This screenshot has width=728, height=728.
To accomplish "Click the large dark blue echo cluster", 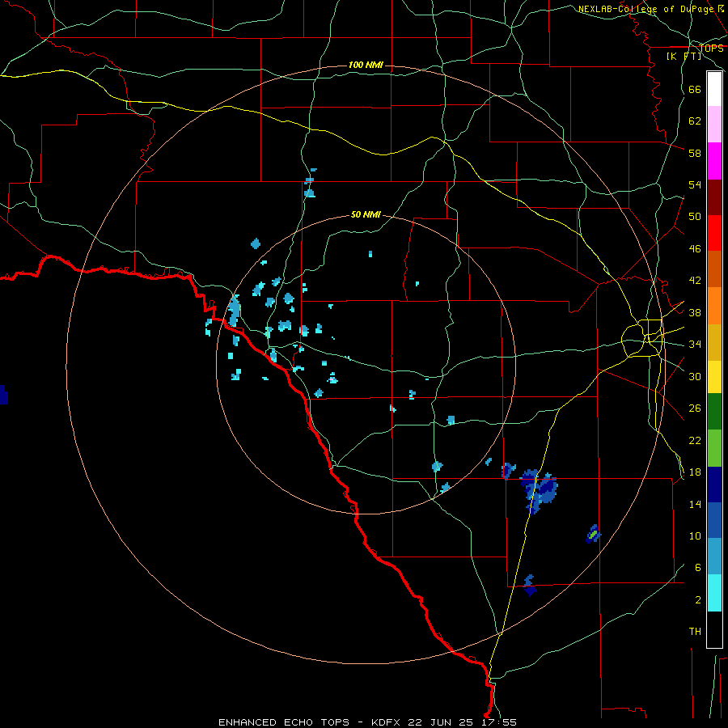I will [539, 490].
